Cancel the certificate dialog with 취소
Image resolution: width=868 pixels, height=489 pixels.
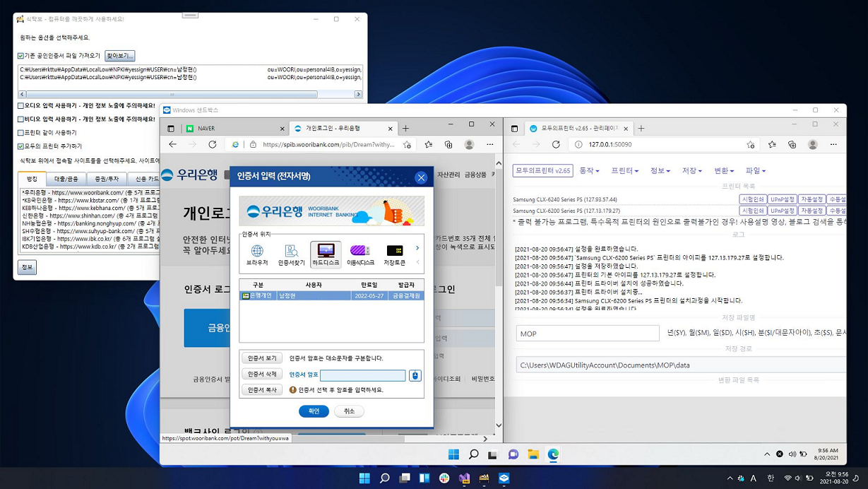coord(349,411)
